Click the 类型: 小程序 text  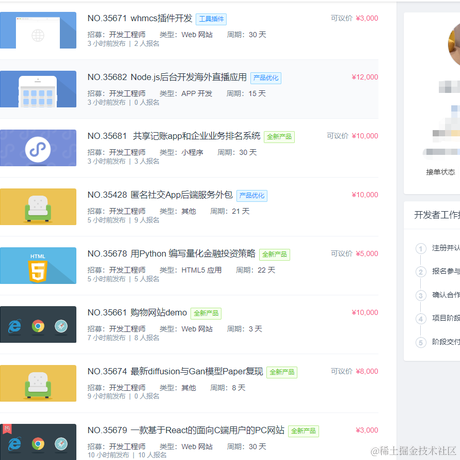(181, 152)
